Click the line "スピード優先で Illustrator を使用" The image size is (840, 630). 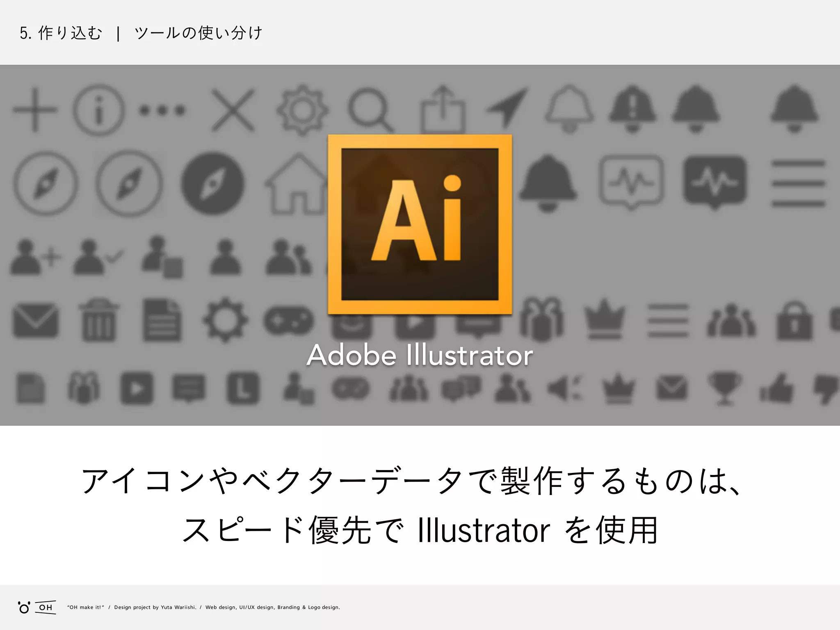(x=420, y=530)
